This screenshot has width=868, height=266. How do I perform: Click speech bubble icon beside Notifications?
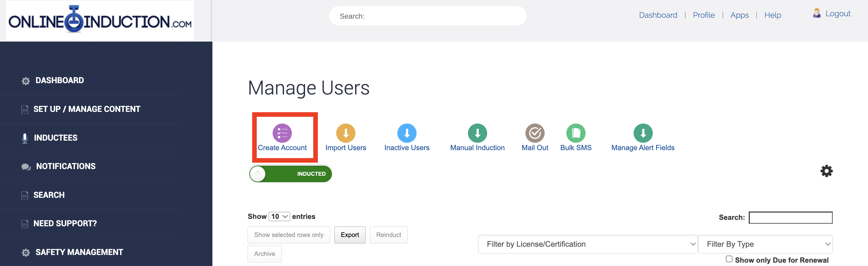26,167
